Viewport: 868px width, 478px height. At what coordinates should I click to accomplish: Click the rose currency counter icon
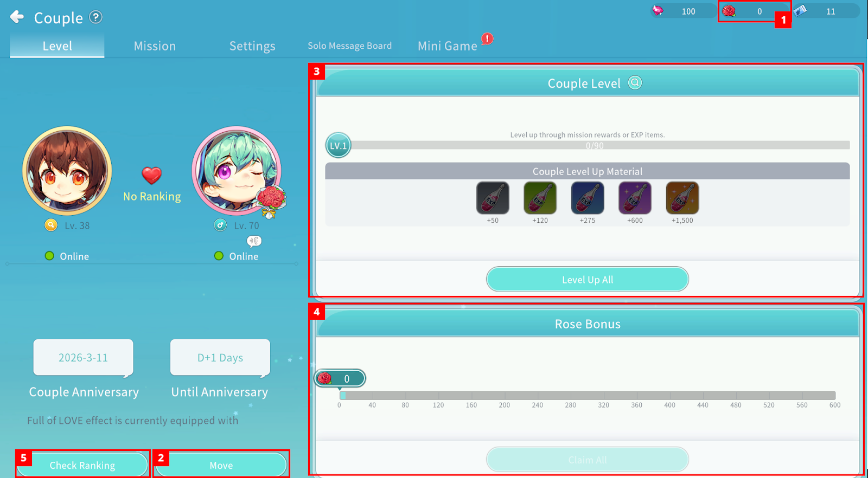tap(729, 11)
